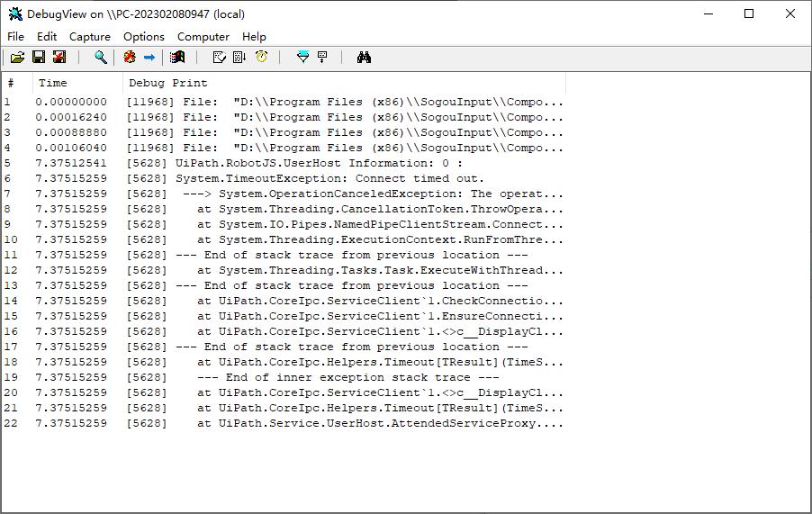Open the File menu

coord(15,37)
